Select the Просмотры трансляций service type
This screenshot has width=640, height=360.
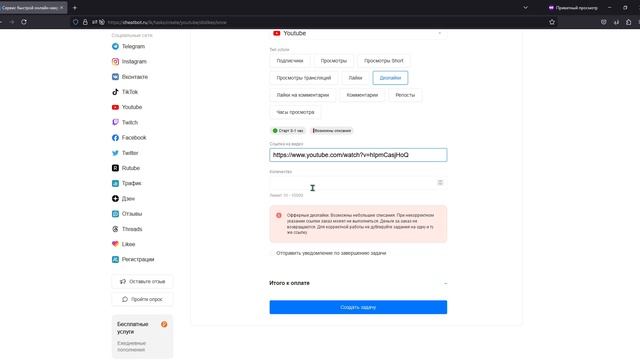pos(304,78)
